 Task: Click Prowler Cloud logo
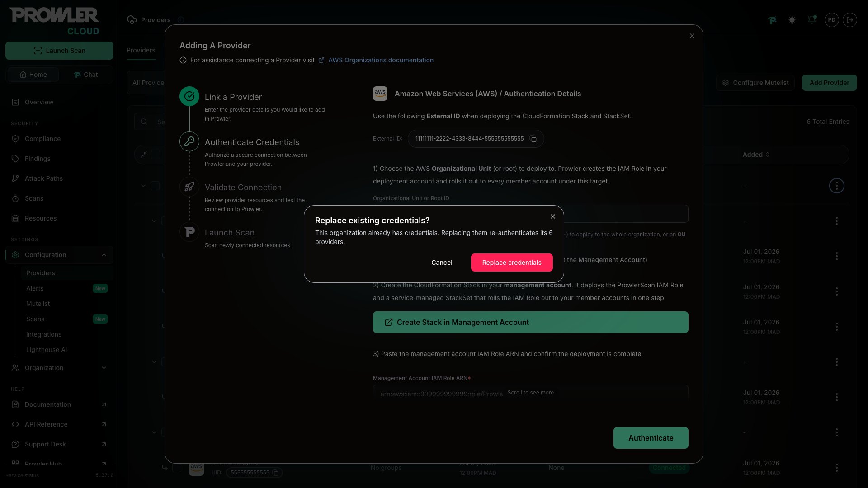click(54, 21)
